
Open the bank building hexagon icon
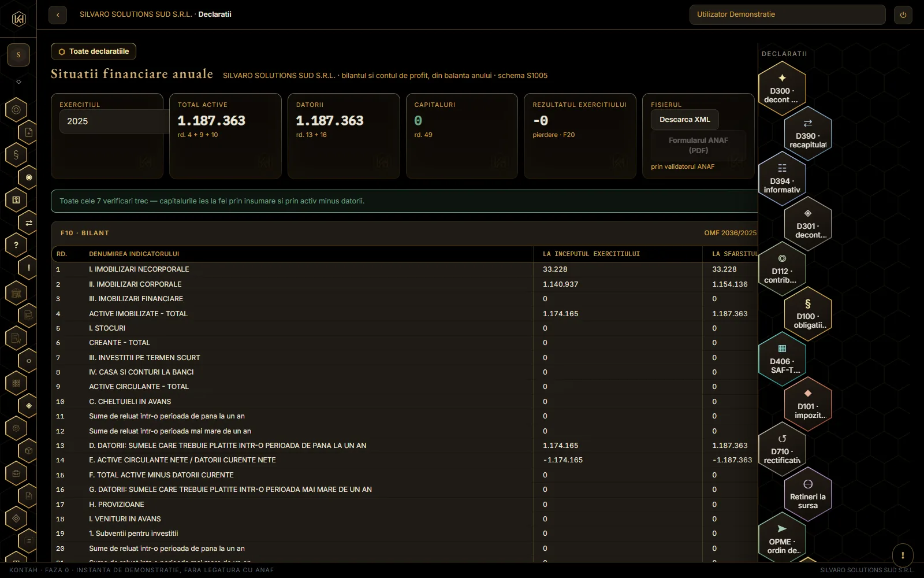[x=16, y=293]
